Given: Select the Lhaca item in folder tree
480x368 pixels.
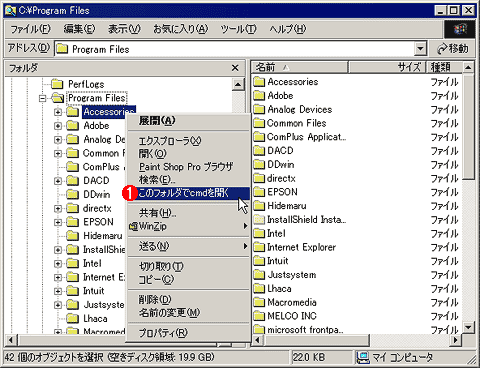Looking at the screenshot, I should 95,319.
